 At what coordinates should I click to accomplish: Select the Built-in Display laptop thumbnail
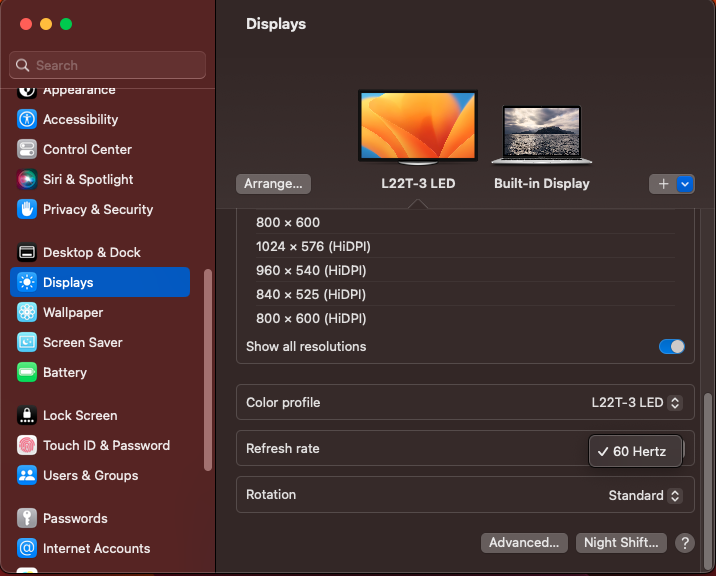(542, 135)
